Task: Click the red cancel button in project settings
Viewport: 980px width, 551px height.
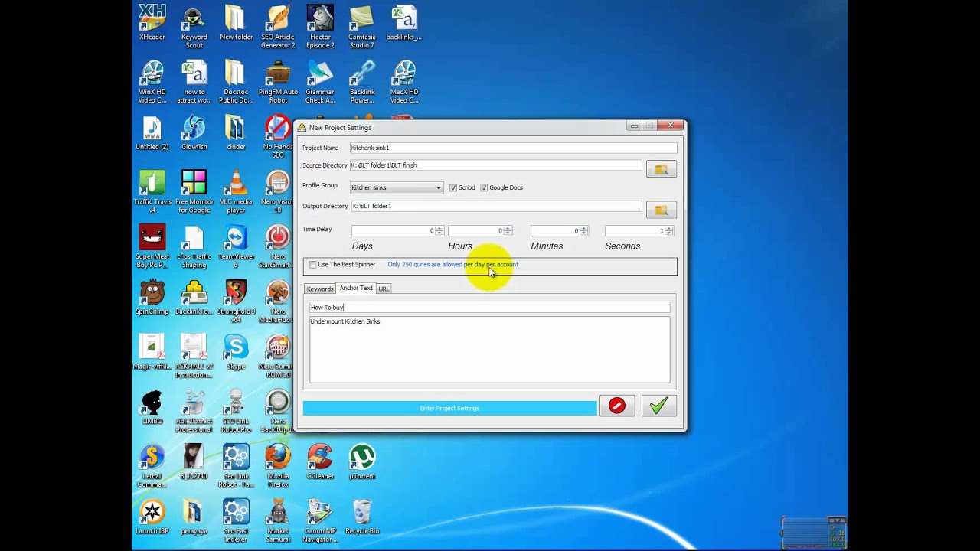Action: (x=617, y=406)
